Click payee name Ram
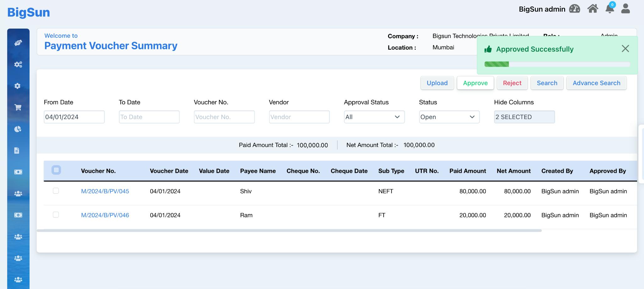This screenshot has height=289, width=644. (246, 215)
